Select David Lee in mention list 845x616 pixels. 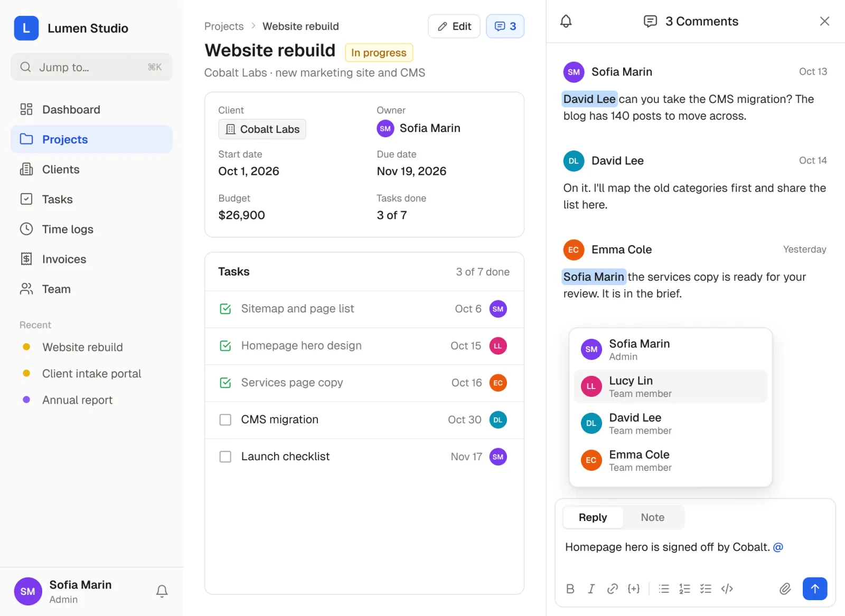click(x=670, y=423)
